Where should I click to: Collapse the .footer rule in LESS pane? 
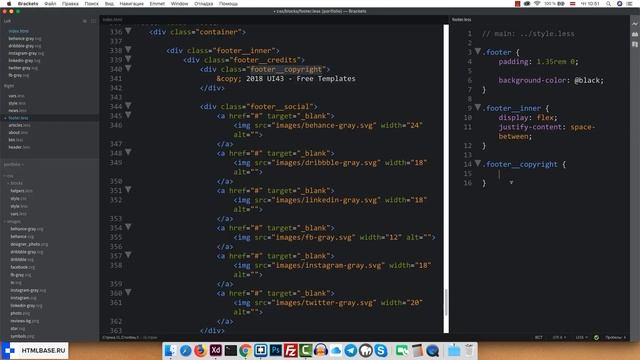478,51
